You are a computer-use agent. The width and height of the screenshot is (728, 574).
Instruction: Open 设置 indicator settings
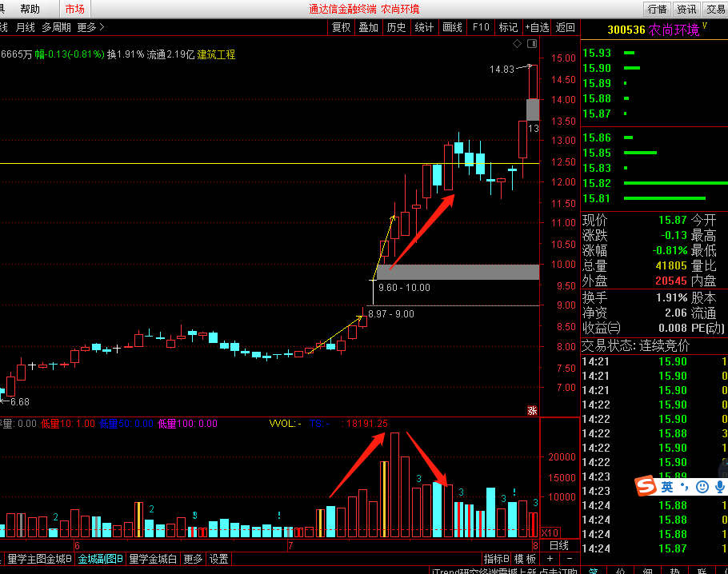pos(218,559)
